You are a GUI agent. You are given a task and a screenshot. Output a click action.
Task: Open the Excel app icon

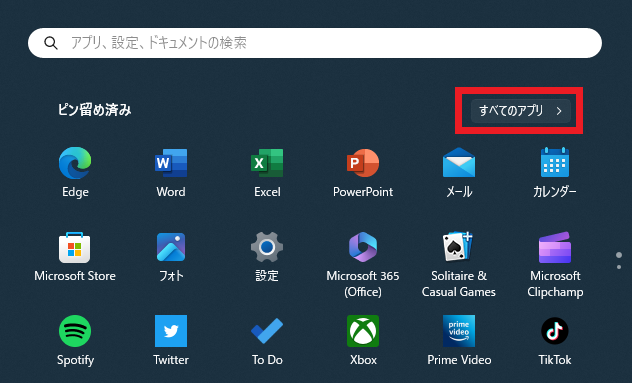[267, 163]
